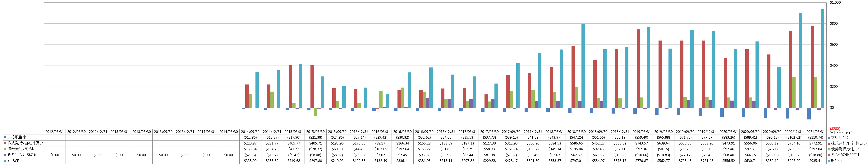Click the tall cyan 財務CF bar for 2021/03/31

tap(823, 58)
